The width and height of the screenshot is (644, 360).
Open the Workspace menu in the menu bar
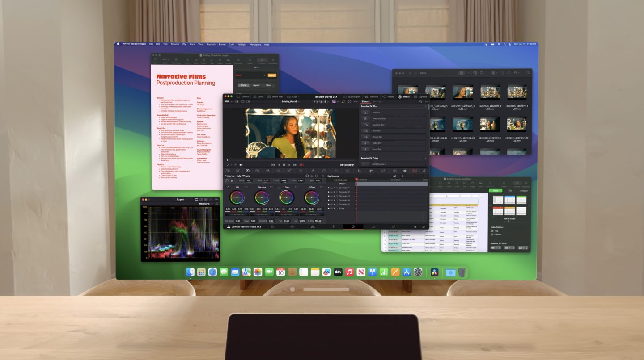click(255, 45)
